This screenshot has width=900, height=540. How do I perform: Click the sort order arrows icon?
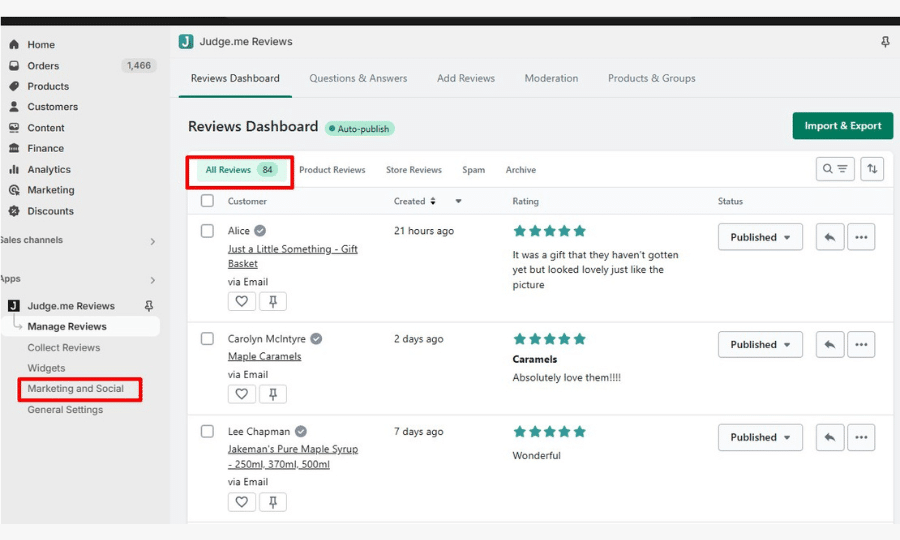pyautogui.click(x=873, y=169)
